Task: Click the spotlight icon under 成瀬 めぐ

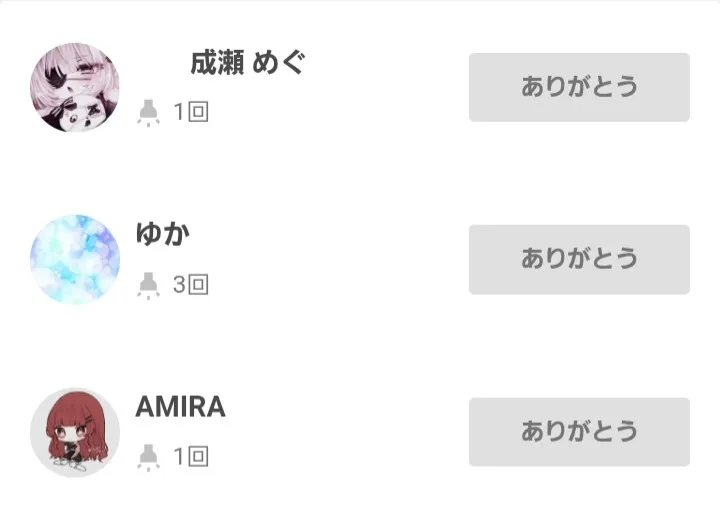Action: (148, 112)
